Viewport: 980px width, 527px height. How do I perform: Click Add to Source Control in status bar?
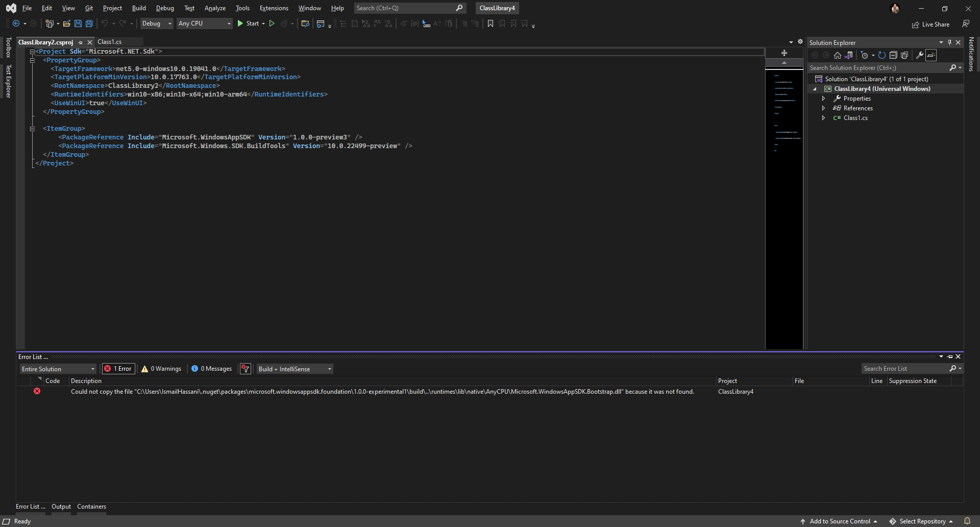840,521
